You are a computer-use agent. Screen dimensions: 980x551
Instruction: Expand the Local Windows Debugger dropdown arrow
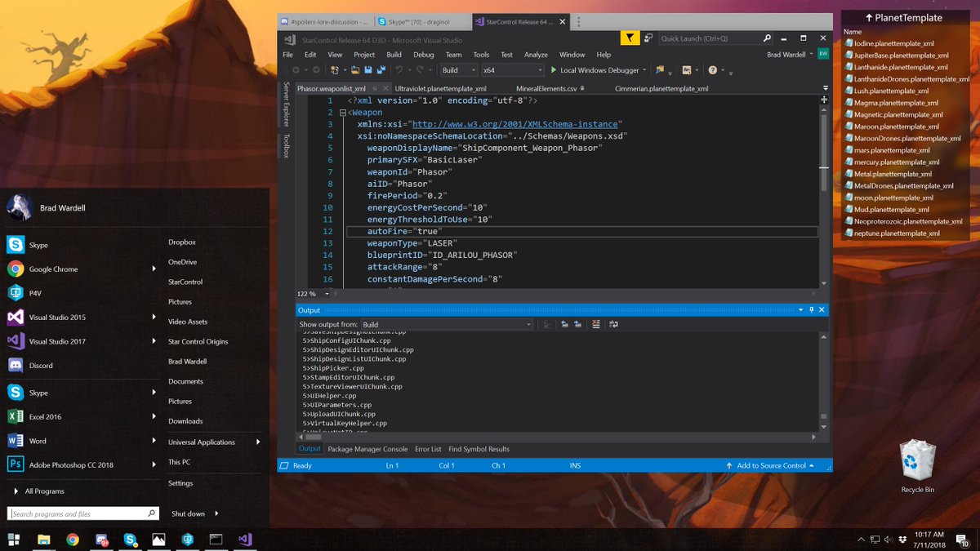(x=644, y=70)
